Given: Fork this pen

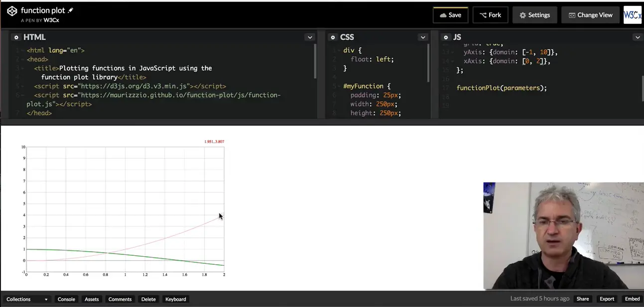Looking at the screenshot, I should pyautogui.click(x=490, y=15).
